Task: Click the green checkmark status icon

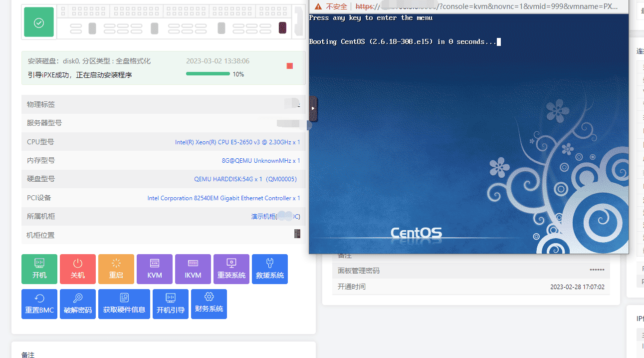Action: click(39, 22)
